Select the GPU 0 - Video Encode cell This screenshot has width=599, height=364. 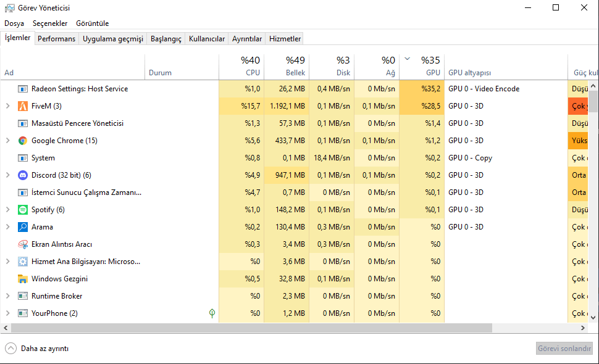coord(506,89)
